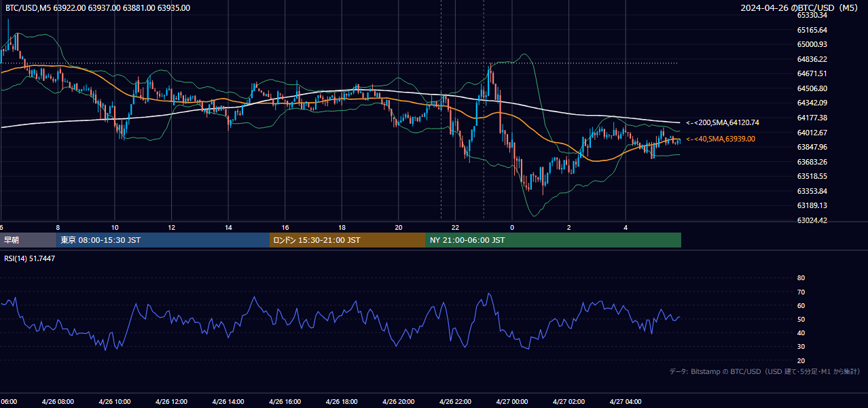The height and width of the screenshot is (408, 868).
Task: Click hour label 8 on chart axis
Action: (x=58, y=228)
